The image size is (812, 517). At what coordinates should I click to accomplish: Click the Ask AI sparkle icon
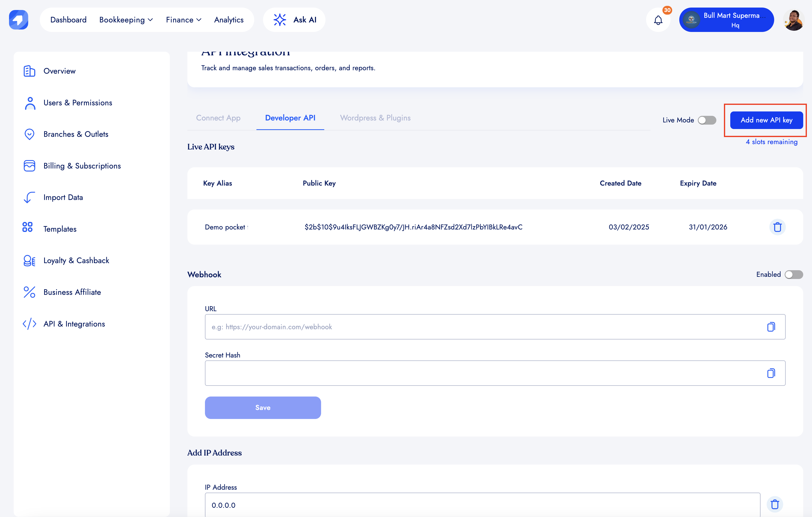click(280, 20)
